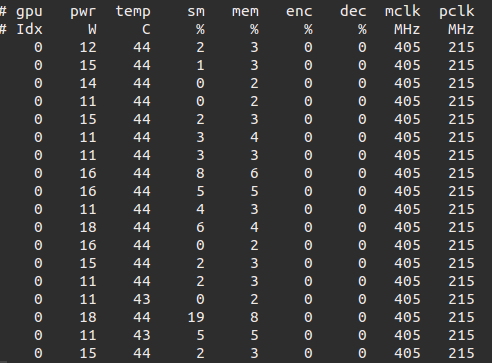Select mem 5 in the temp 43 row
The width and height of the screenshot is (492, 363).
[x=254, y=335]
